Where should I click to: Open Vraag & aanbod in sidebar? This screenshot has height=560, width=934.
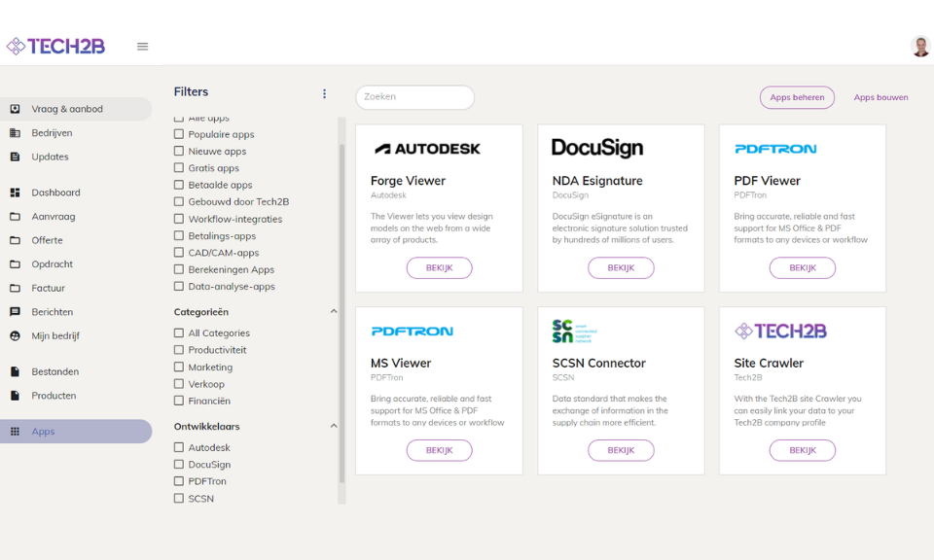(x=67, y=109)
